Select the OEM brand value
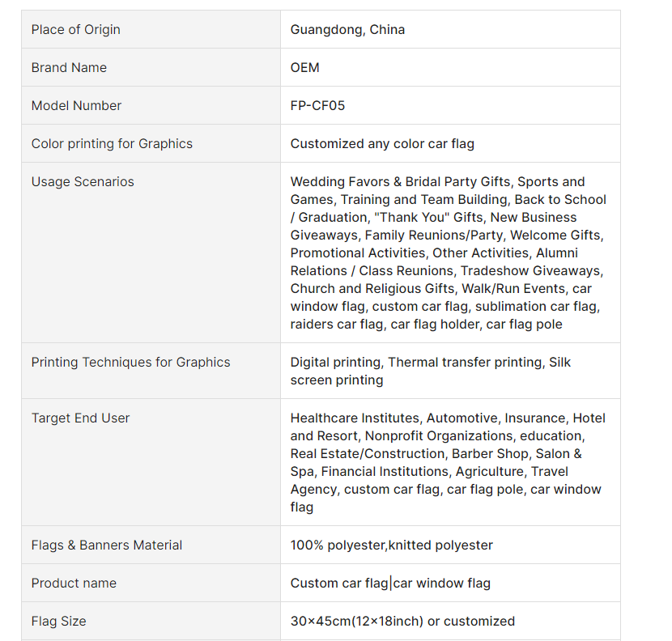 tap(304, 68)
